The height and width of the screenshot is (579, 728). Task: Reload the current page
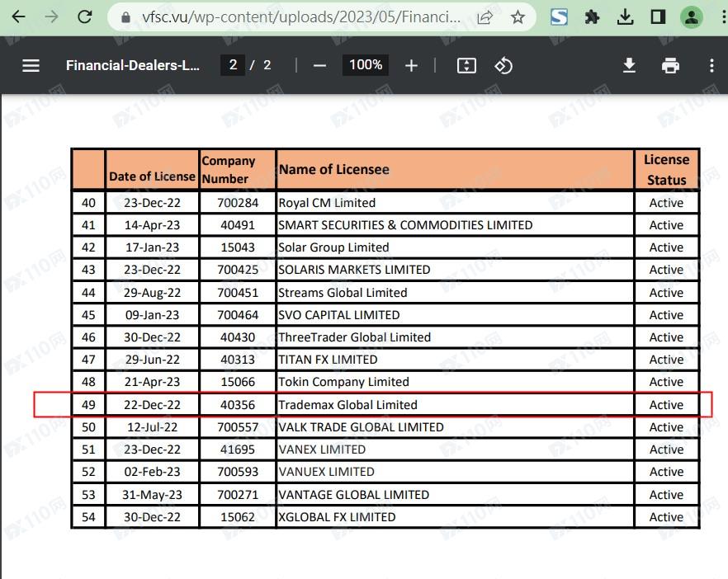pyautogui.click(x=84, y=16)
